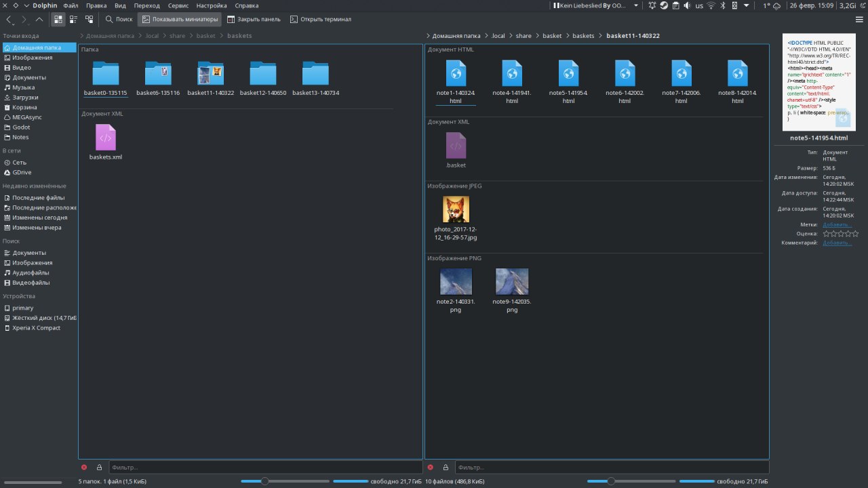The height and width of the screenshot is (488, 868).
Task: Set rating stars in Оценка row
Action: pyautogui.click(x=841, y=233)
